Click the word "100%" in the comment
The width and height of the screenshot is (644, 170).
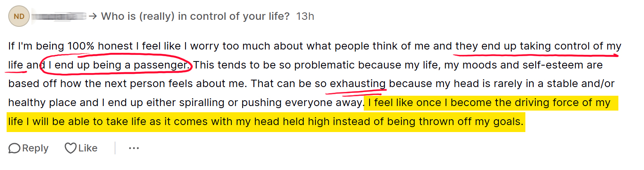tap(81, 46)
